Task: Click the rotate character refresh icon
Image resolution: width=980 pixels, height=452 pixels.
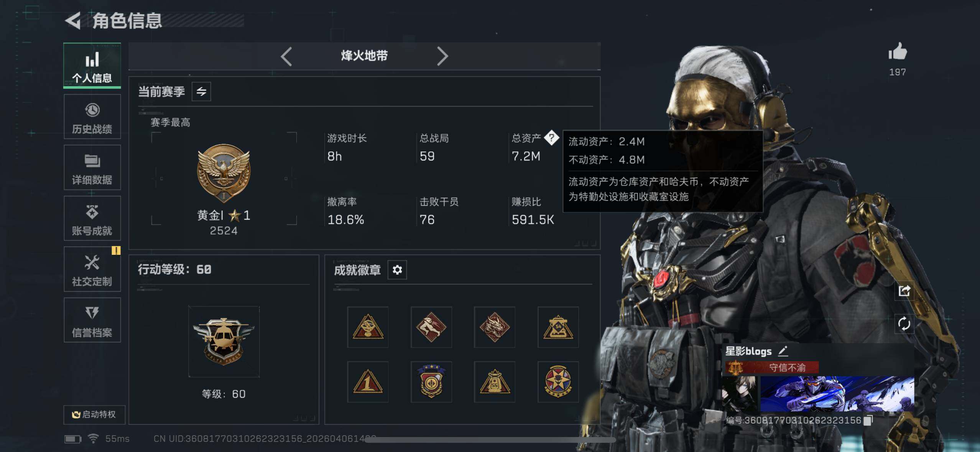Action: coord(904,324)
